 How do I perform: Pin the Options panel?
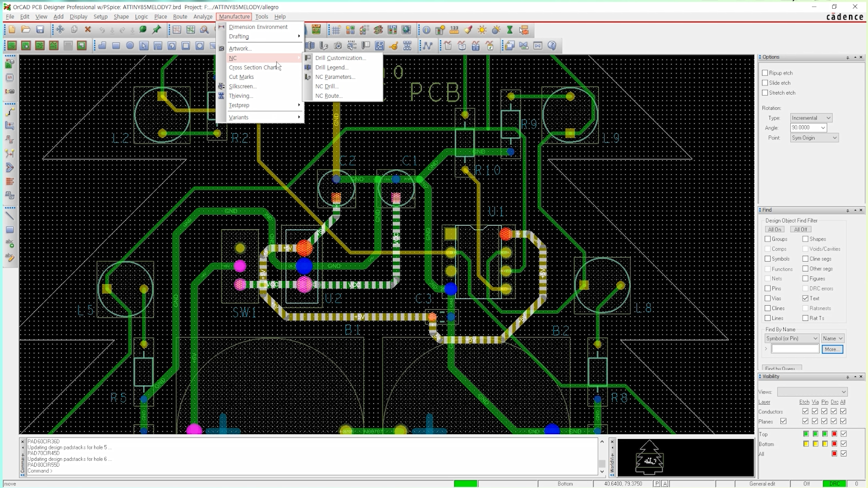pyautogui.click(x=848, y=57)
